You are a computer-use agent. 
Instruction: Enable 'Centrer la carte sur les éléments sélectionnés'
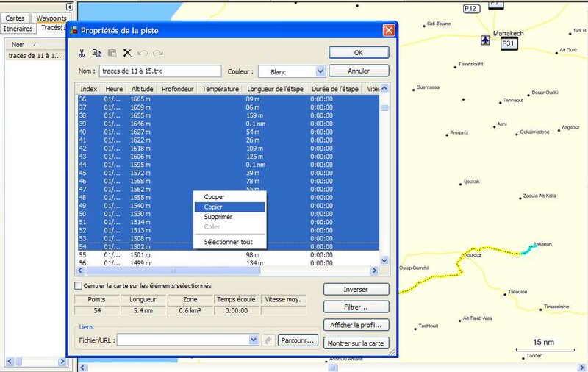pos(79,286)
